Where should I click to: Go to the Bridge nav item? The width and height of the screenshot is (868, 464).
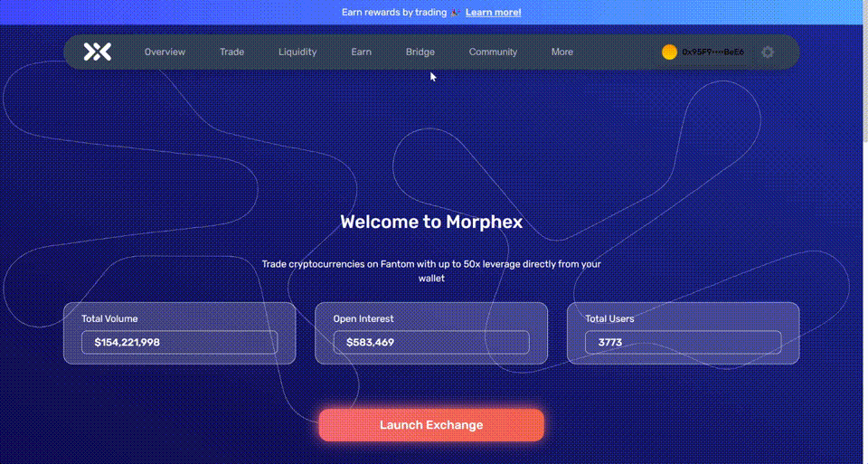(420, 52)
